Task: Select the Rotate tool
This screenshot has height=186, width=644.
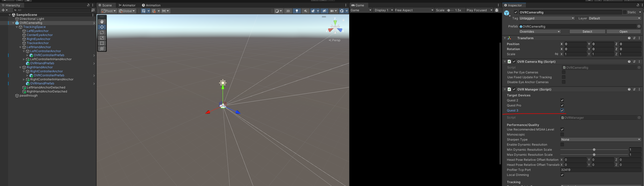Action: tap(102, 32)
